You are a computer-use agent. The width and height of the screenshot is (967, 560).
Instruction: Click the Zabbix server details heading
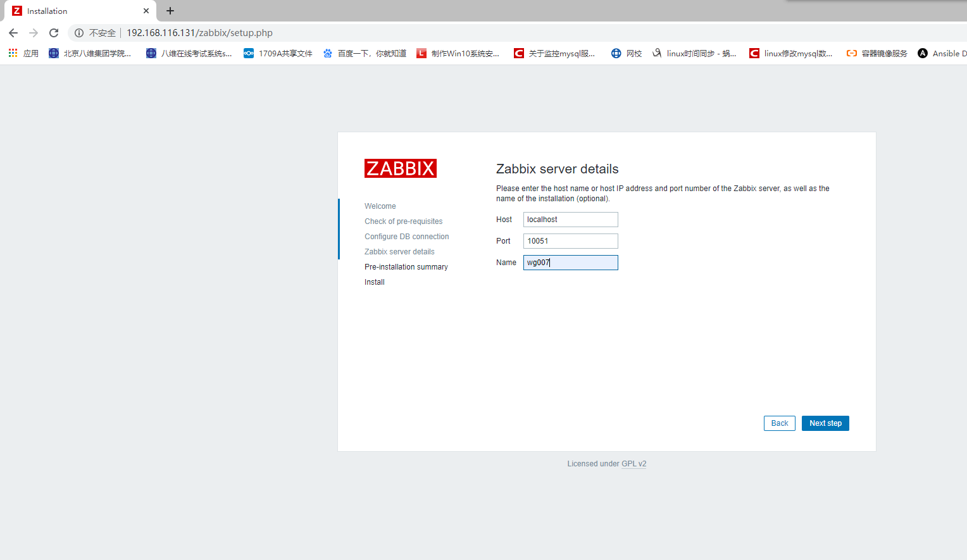(558, 169)
